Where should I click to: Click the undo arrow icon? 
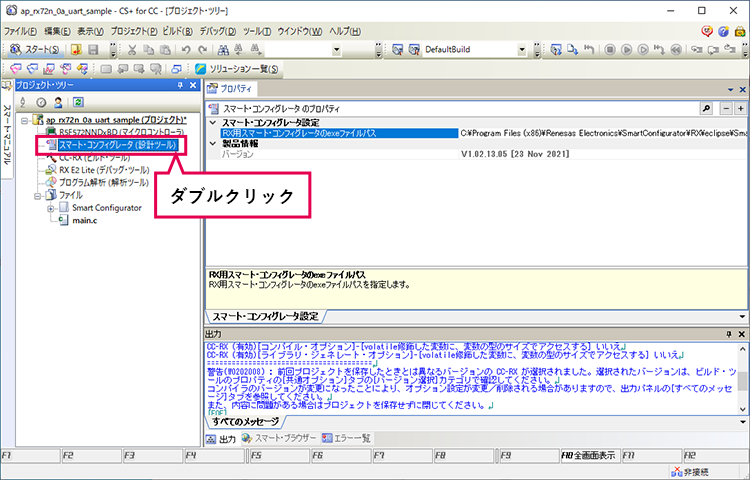click(x=186, y=49)
